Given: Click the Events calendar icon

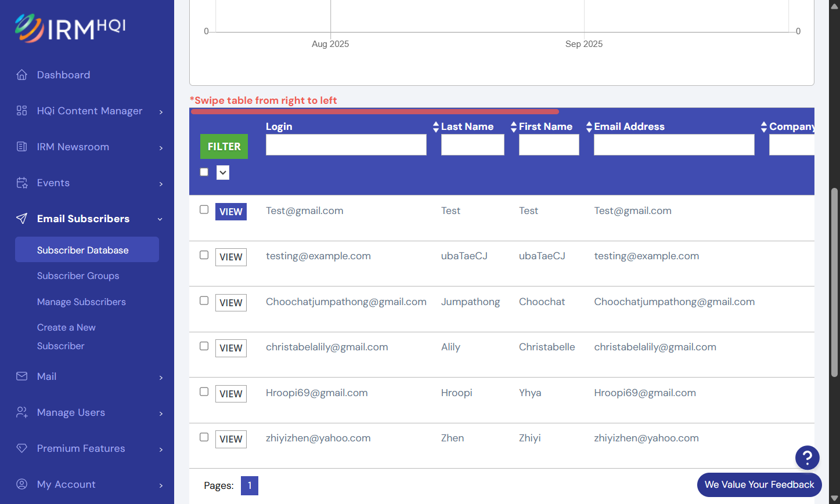Looking at the screenshot, I should point(22,183).
